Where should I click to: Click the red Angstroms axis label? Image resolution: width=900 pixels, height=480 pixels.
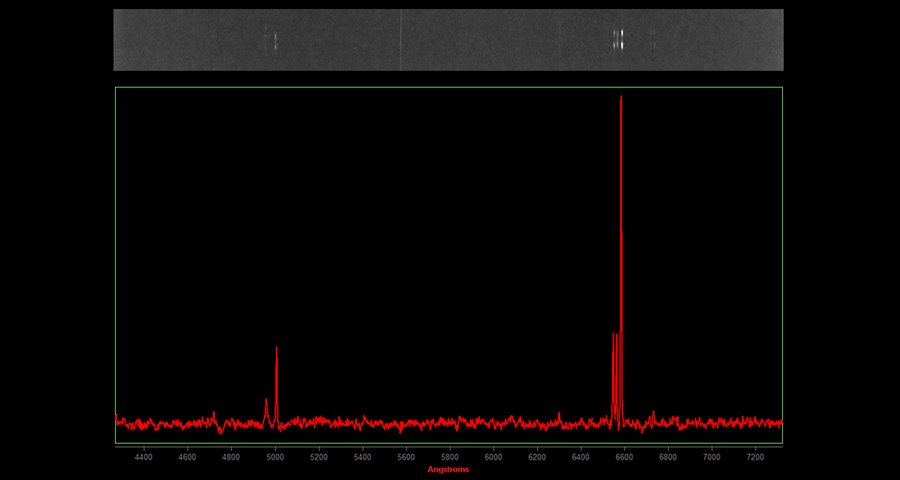[448, 469]
